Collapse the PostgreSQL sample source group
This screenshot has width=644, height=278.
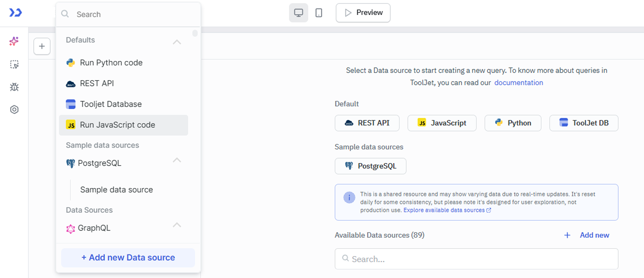pos(177,160)
